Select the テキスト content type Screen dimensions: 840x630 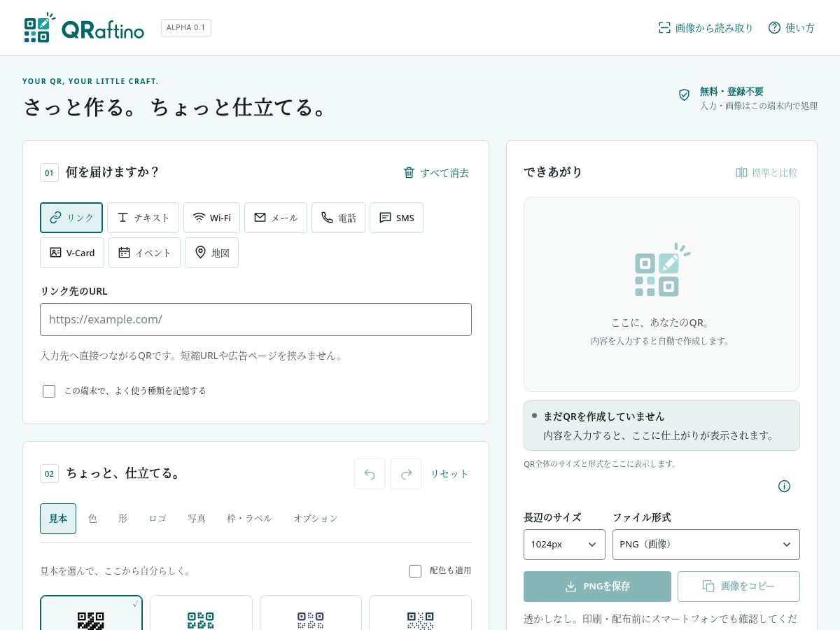pos(143,218)
